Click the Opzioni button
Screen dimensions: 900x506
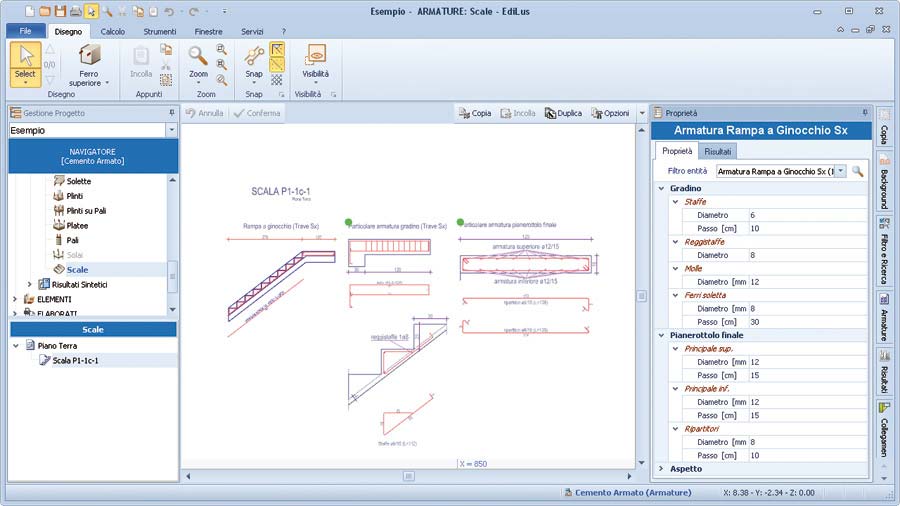[x=611, y=113]
